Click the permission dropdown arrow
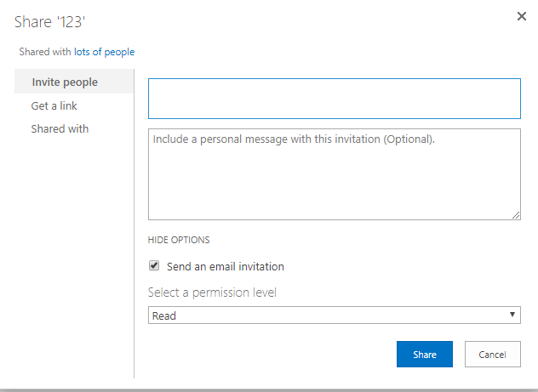 click(x=512, y=315)
